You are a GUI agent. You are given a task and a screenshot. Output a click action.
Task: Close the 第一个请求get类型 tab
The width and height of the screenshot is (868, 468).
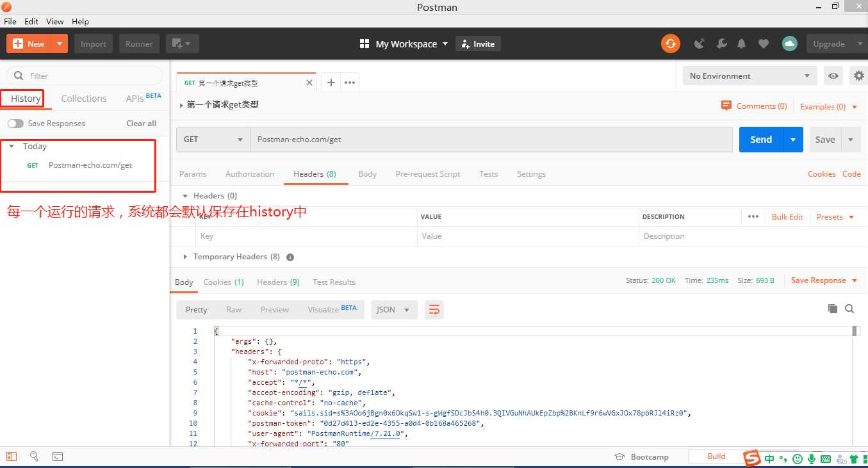pos(309,83)
